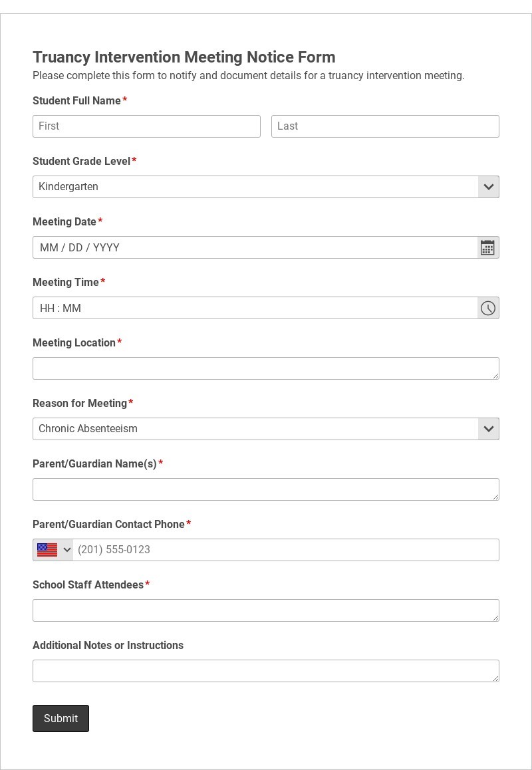Focus the First name field
Viewport: 532px width, 770px height.
146,126
